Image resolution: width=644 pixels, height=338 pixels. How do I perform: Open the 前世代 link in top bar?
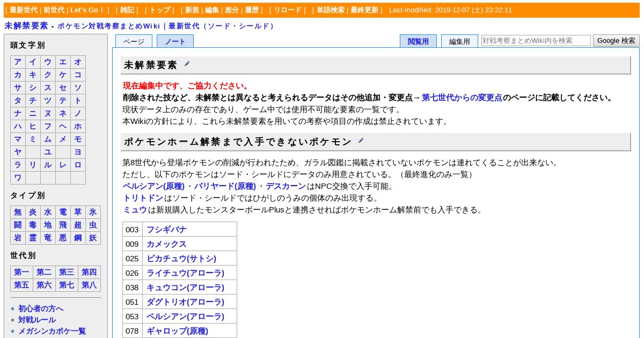[x=54, y=10]
